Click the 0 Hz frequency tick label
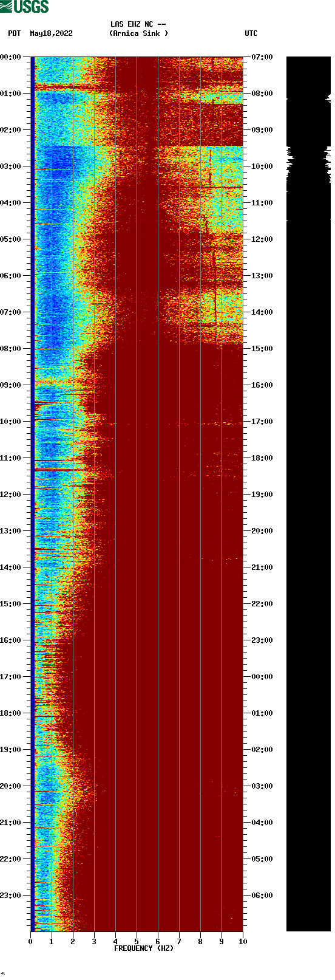Viewport: 335px width, 980px height. (x=30, y=942)
